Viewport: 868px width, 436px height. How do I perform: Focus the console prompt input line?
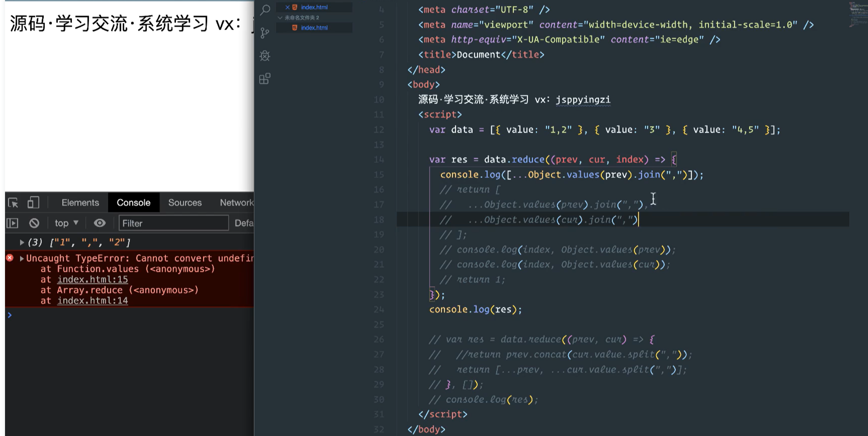coord(130,315)
